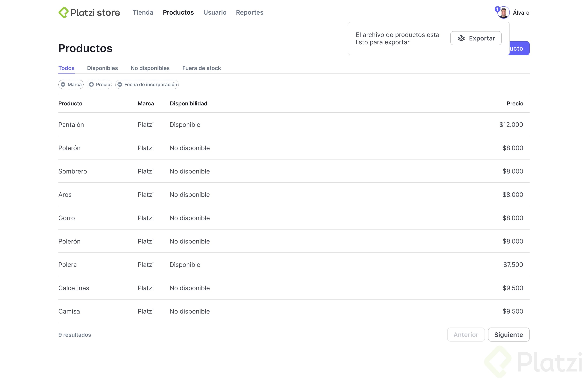The height and width of the screenshot is (382, 588).
Task: Click the Platzi store green logo
Action: tap(64, 12)
